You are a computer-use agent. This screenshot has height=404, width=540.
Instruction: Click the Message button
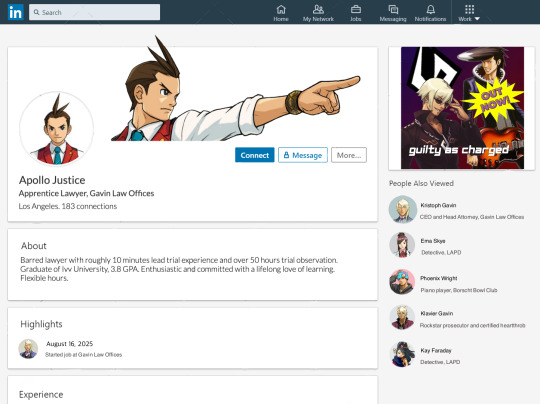[x=303, y=155]
